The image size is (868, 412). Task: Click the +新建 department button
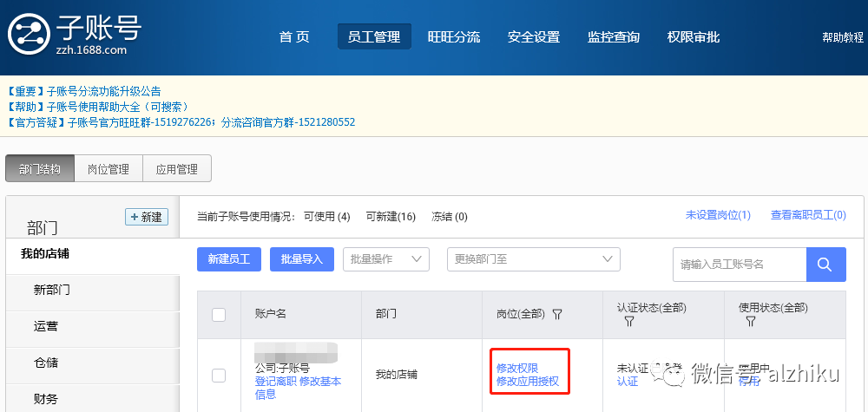147,218
